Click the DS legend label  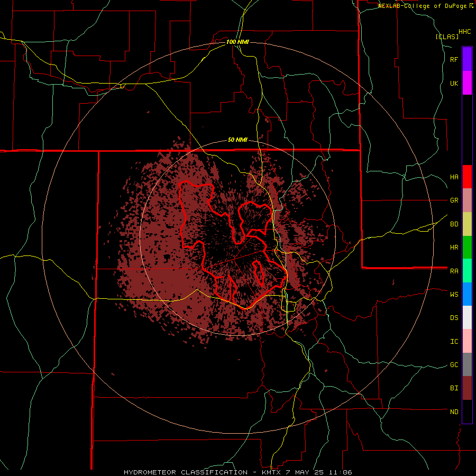(x=454, y=318)
